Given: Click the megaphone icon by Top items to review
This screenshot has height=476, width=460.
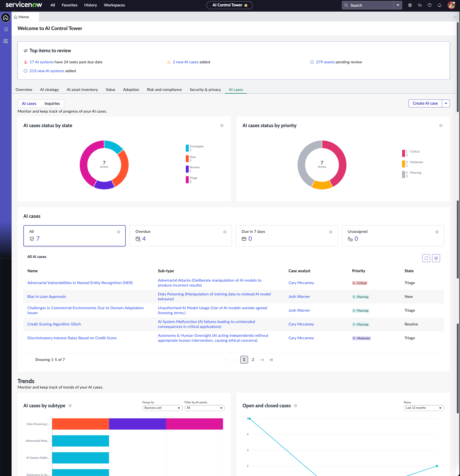Looking at the screenshot, I should tap(25, 51).
